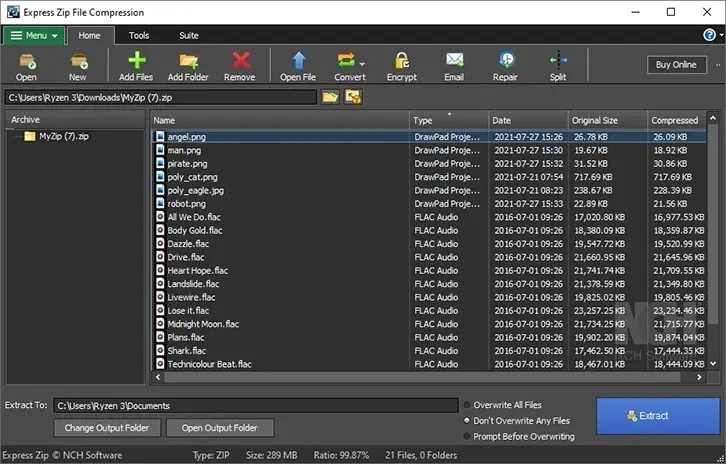Viewport: 726px width, 464px height.
Task: Select Prompt Before Overwriting option
Action: (468, 437)
